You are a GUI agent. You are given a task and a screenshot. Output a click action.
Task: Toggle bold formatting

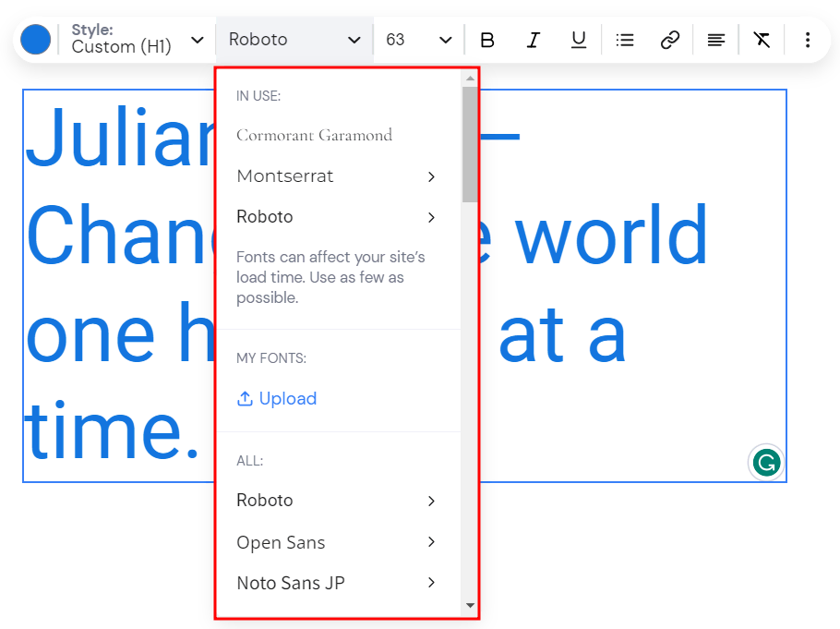point(487,40)
